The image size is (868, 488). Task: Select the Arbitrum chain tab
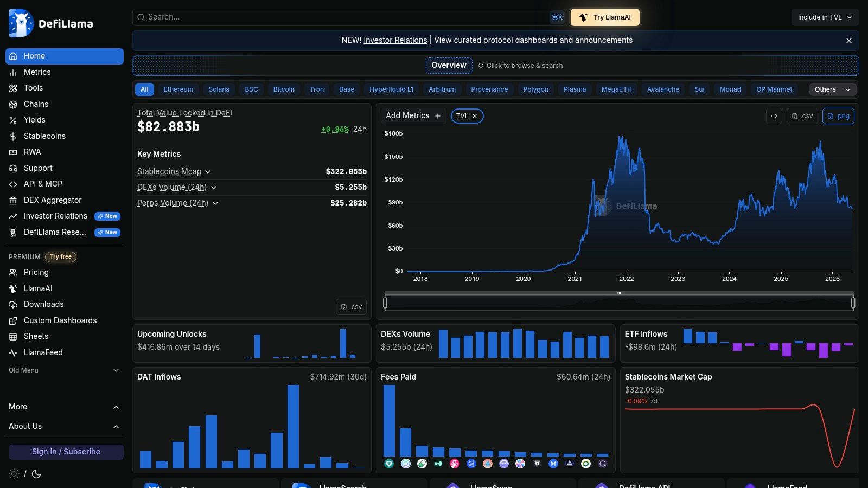pyautogui.click(x=442, y=89)
